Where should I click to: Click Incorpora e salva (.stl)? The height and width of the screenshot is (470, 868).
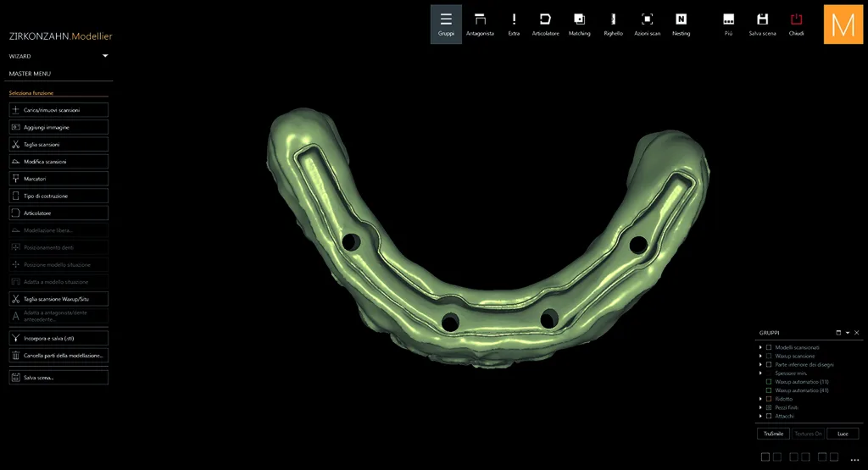pyautogui.click(x=58, y=338)
